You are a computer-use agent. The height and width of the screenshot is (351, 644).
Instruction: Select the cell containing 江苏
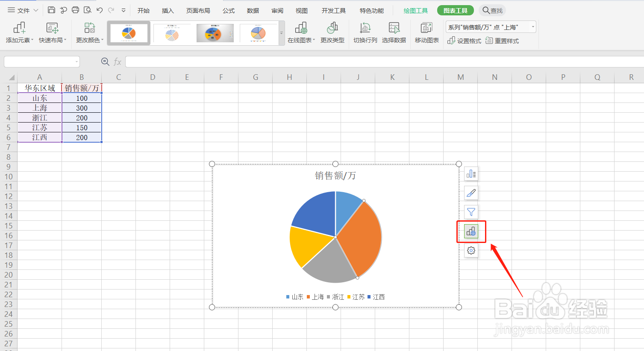coord(40,127)
